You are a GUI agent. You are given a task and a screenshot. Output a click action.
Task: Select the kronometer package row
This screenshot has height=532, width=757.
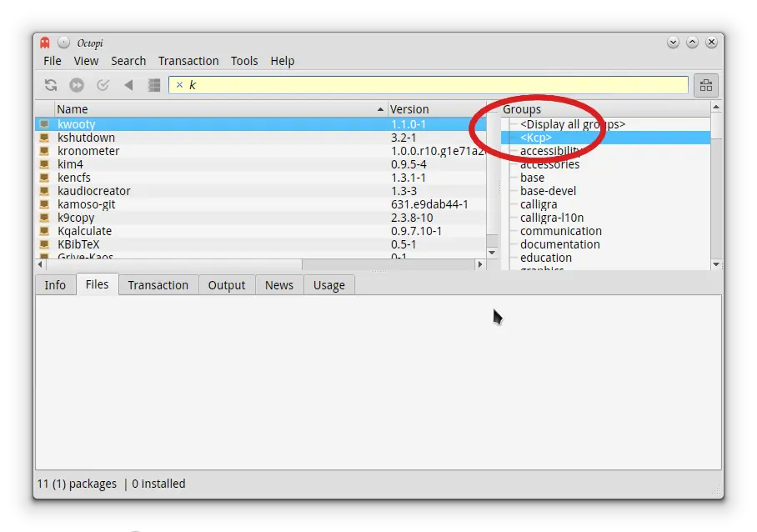(261, 151)
